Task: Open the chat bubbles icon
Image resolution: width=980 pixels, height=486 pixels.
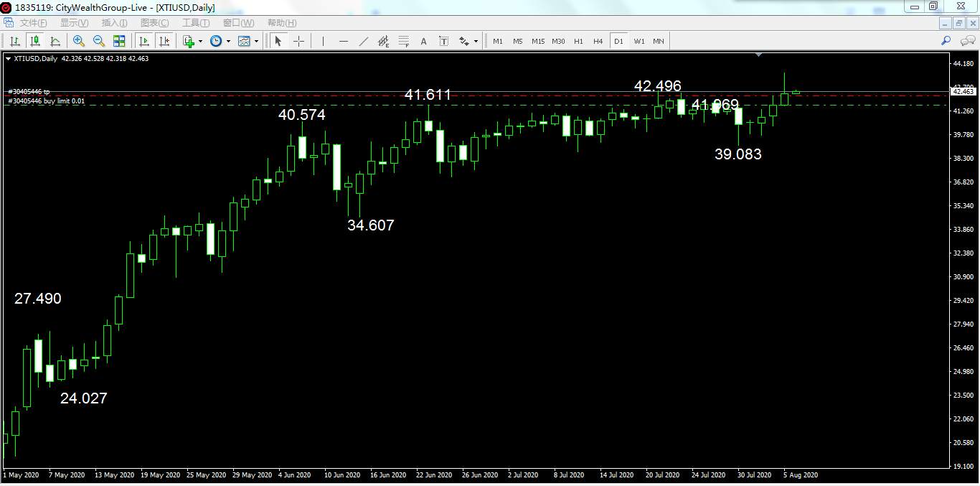Action: 966,41
